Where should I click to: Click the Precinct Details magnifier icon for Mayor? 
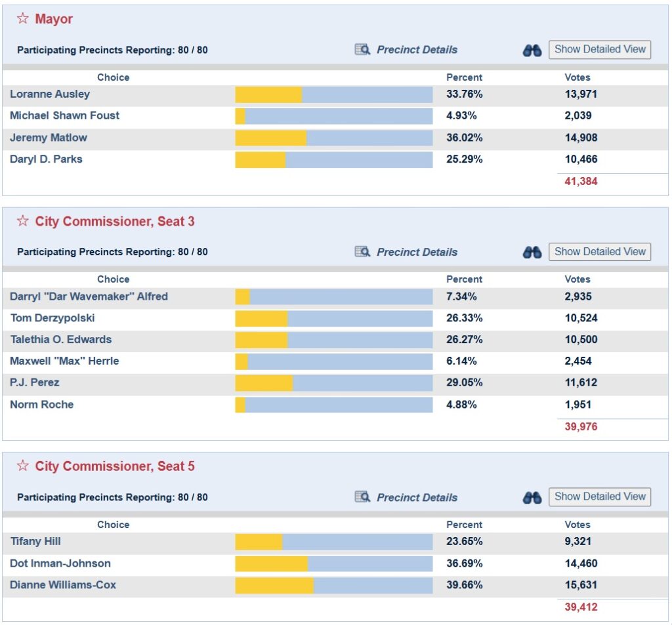(x=362, y=50)
